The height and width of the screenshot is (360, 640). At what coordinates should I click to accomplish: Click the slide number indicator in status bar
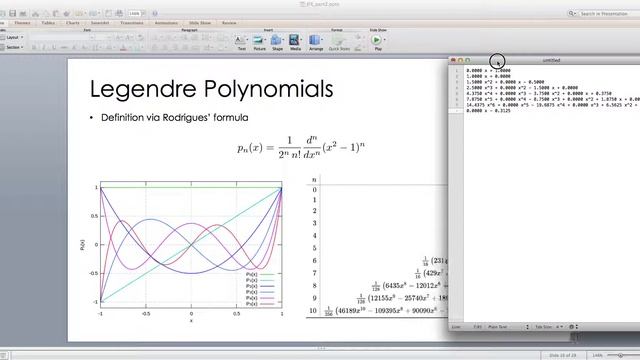click(x=562, y=356)
